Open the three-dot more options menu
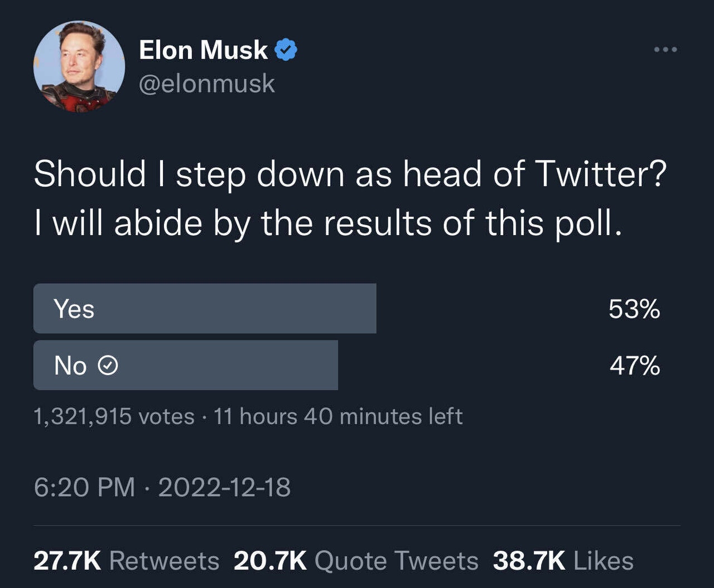The width and height of the screenshot is (714, 588). click(665, 49)
